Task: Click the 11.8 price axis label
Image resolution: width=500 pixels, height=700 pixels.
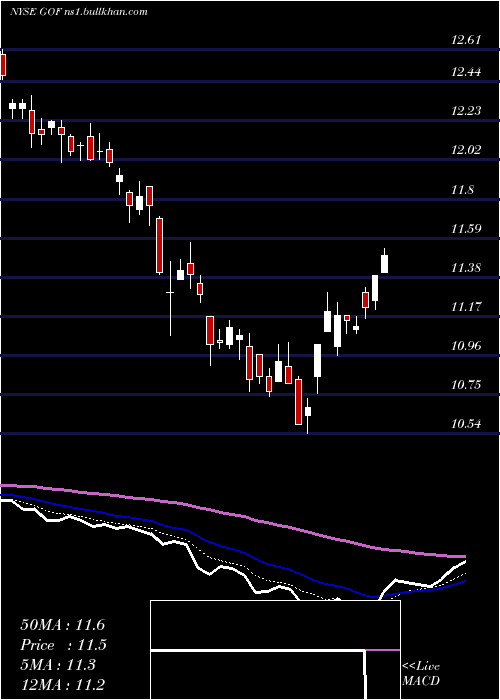Action: (462, 190)
